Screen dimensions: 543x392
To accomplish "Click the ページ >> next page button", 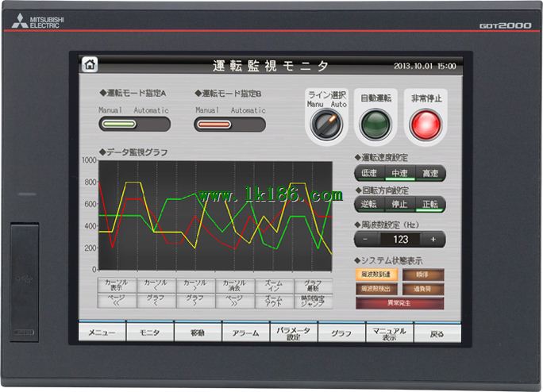I will tap(234, 300).
